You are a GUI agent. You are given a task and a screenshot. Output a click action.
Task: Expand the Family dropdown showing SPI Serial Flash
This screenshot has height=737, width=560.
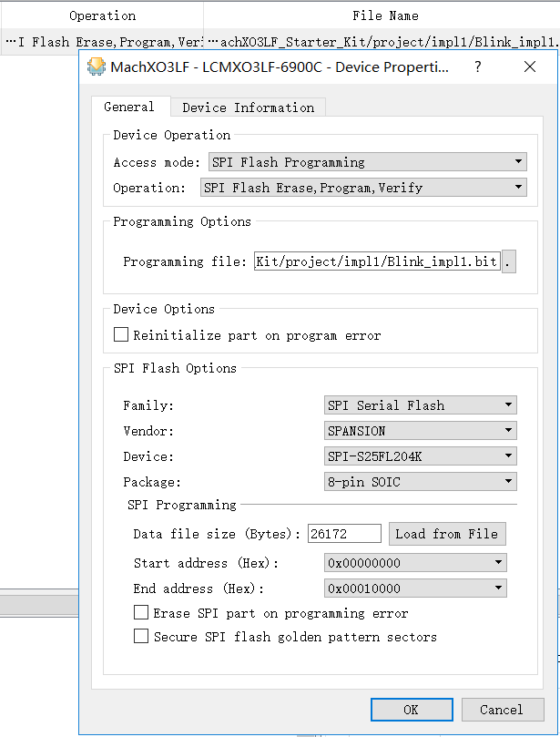tap(510, 404)
